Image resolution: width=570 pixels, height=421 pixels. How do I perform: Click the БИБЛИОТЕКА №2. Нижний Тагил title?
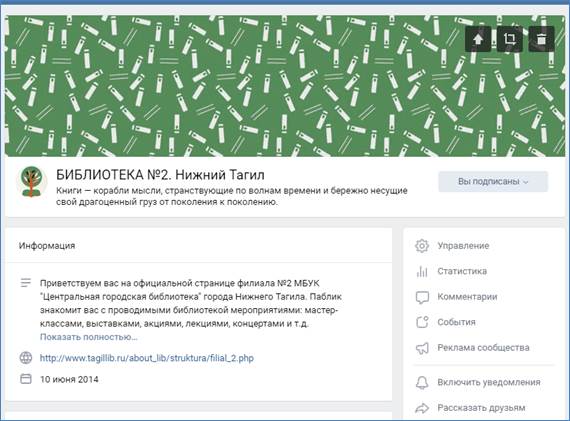tap(160, 175)
